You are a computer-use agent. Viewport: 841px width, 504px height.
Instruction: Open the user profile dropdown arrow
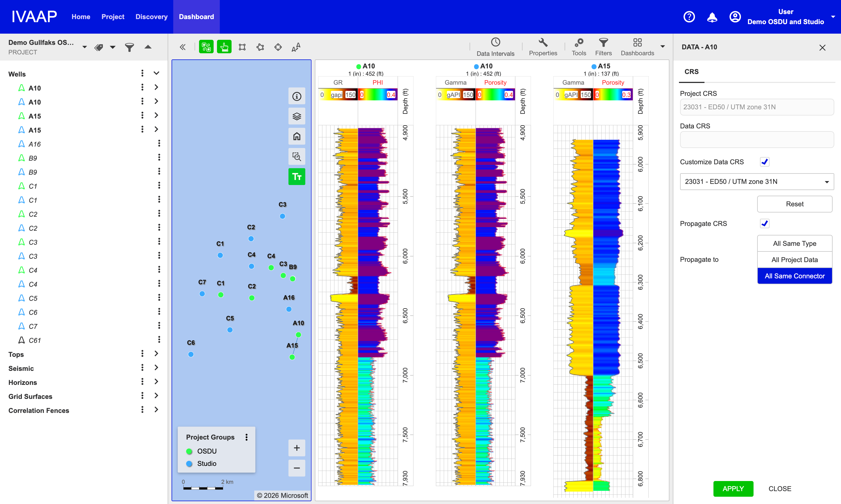(x=833, y=17)
